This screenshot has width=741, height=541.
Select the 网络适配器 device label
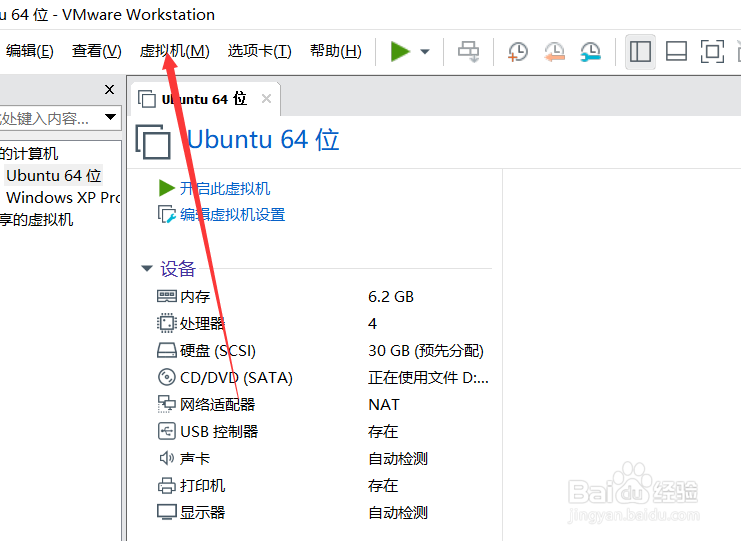[x=217, y=404]
